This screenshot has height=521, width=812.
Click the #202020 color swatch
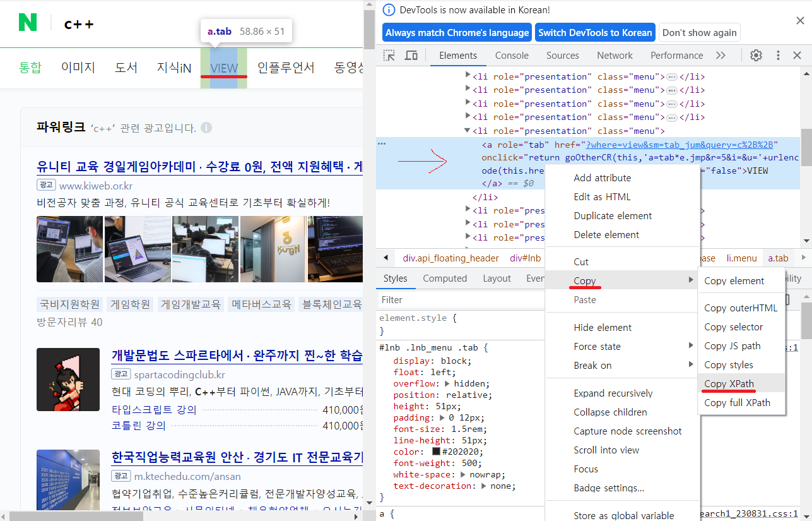436,452
